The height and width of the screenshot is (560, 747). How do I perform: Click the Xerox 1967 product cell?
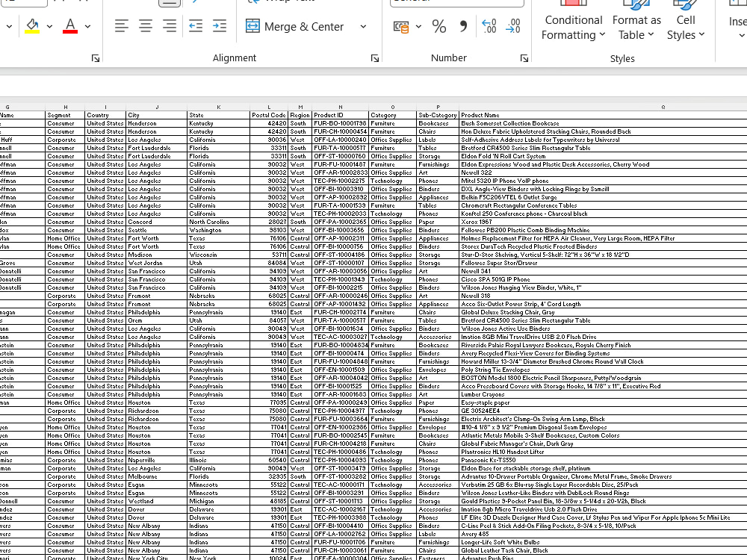click(603, 222)
